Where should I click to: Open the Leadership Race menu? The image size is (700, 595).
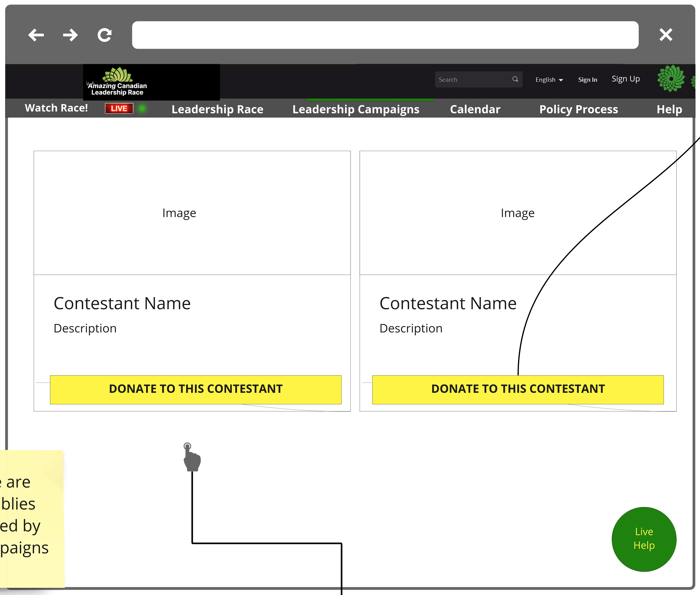pos(217,109)
